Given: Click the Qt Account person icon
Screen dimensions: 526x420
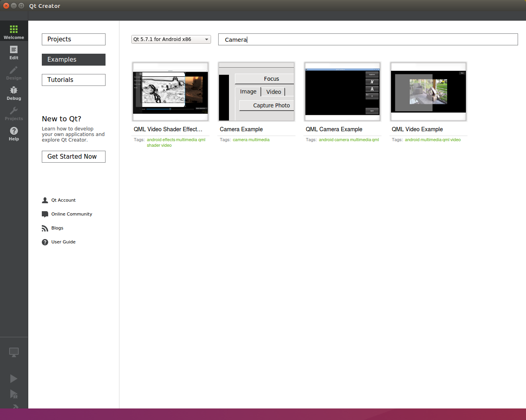Looking at the screenshot, I should pos(45,200).
